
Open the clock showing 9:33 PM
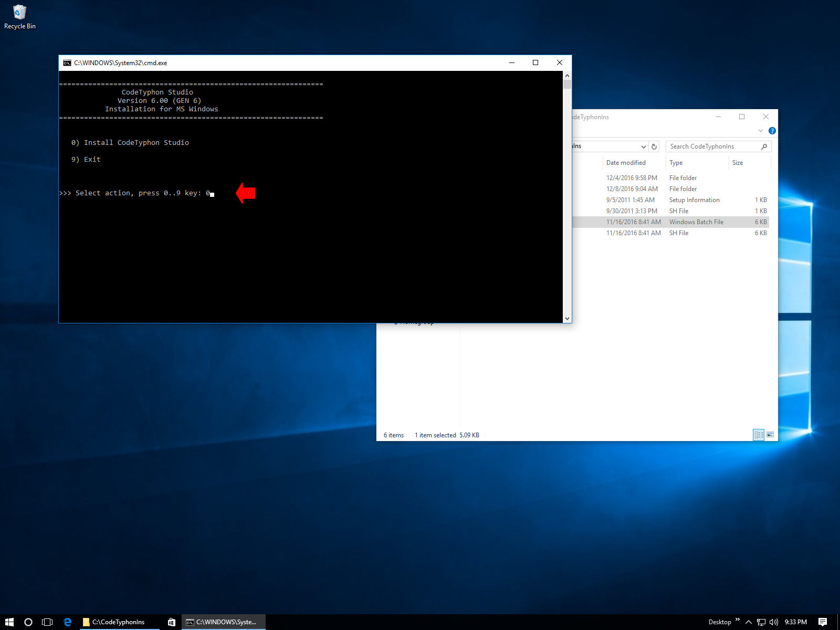[796, 622]
